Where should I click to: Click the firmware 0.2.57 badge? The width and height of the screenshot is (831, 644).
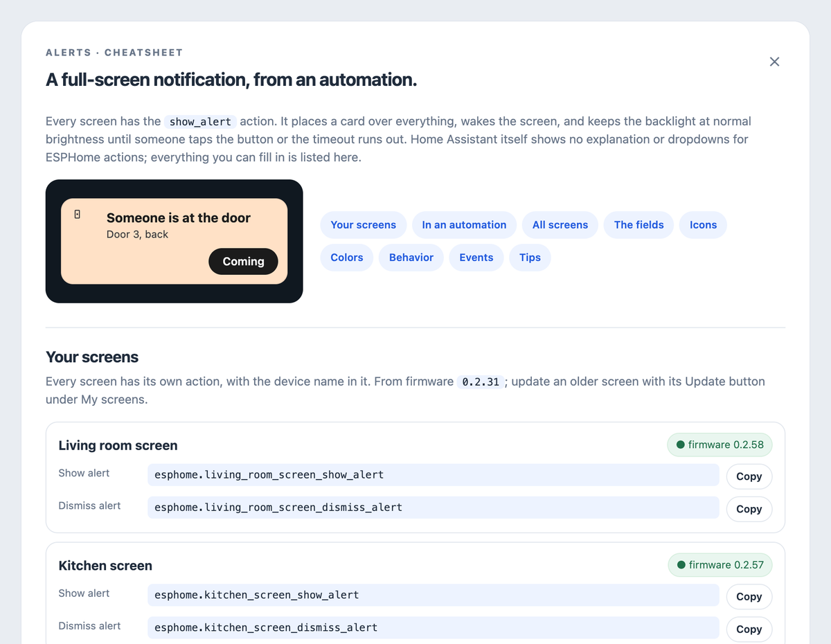click(720, 565)
